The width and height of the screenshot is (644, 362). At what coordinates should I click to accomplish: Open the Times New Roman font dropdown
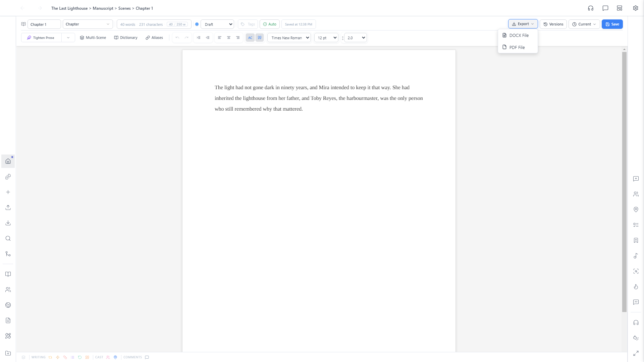(x=289, y=38)
